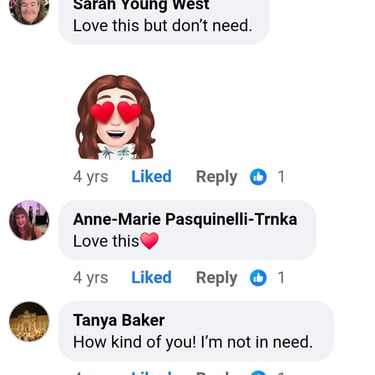Select the 'How kind of you!' comment bubble
The width and height of the screenshot is (375, 375).
[196, 331]
